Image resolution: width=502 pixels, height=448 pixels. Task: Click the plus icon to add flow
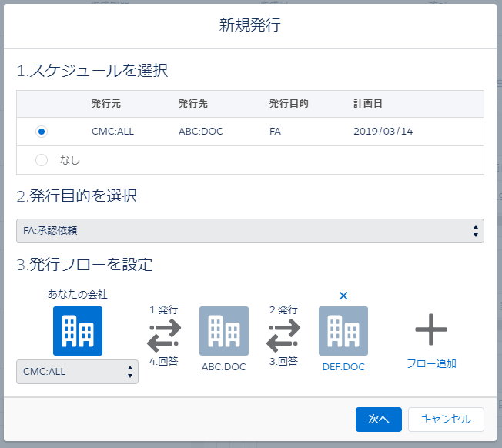pos(431,331)
